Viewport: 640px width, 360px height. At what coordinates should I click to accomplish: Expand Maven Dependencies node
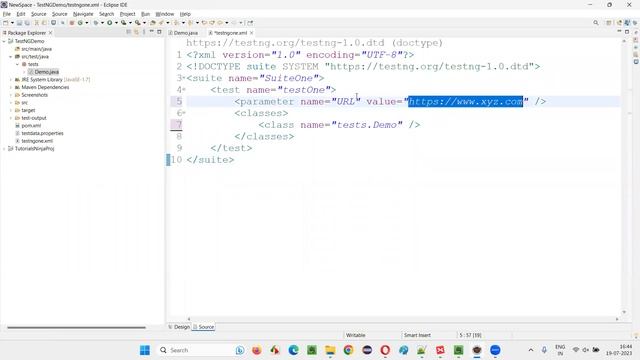coord(11,87)
